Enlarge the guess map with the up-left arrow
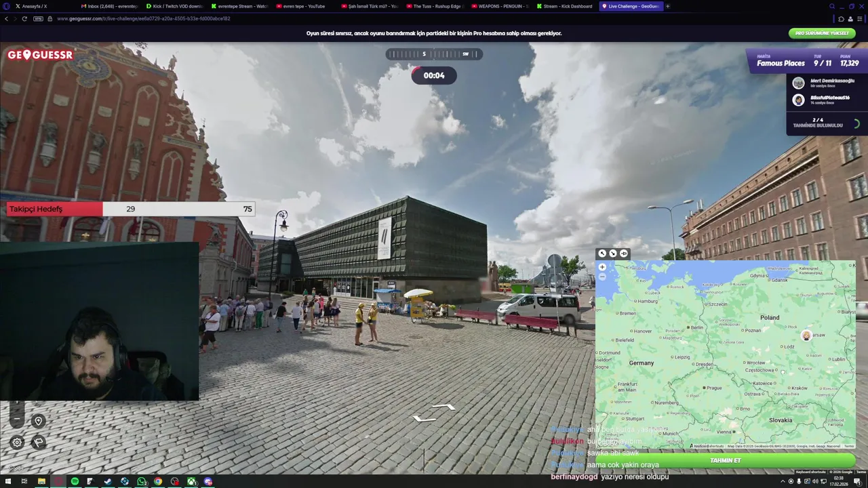The image size is (868, 488). [601, 253]
